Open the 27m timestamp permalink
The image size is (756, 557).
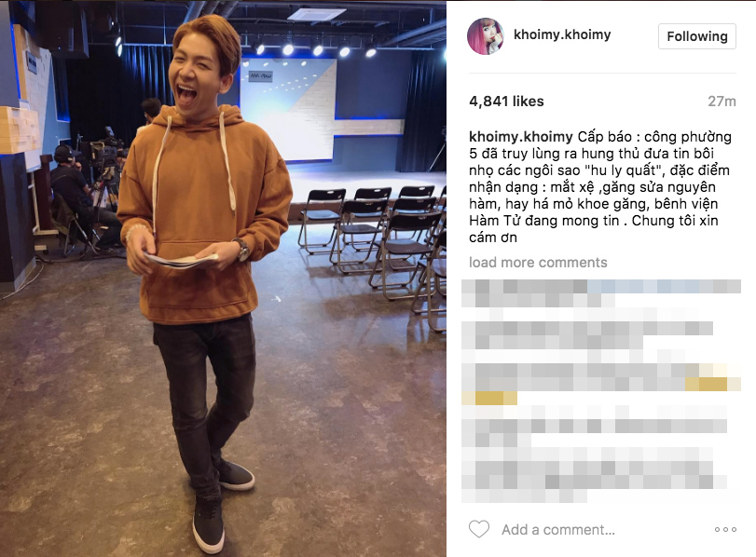click(x=722, y=102)
